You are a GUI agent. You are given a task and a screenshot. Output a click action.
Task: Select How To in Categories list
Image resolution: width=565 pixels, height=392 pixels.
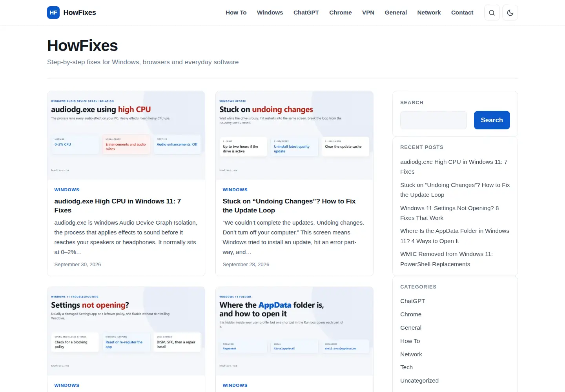coord(410,341)
